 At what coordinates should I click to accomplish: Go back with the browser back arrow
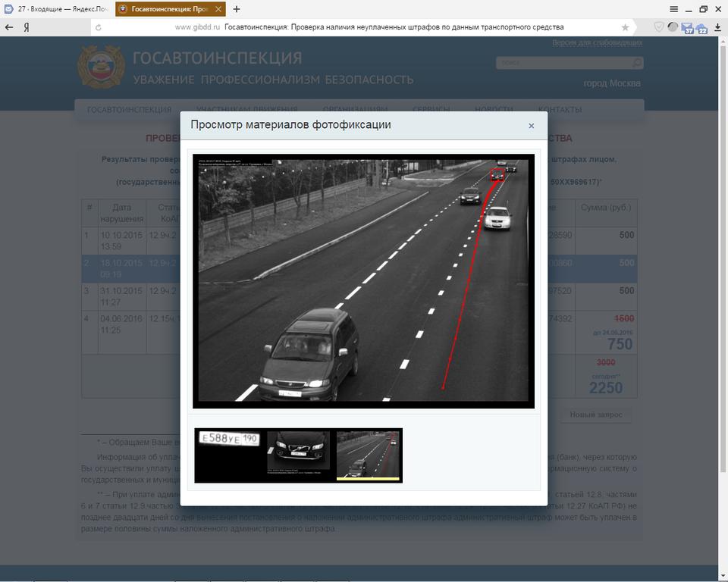coord(9,27)
